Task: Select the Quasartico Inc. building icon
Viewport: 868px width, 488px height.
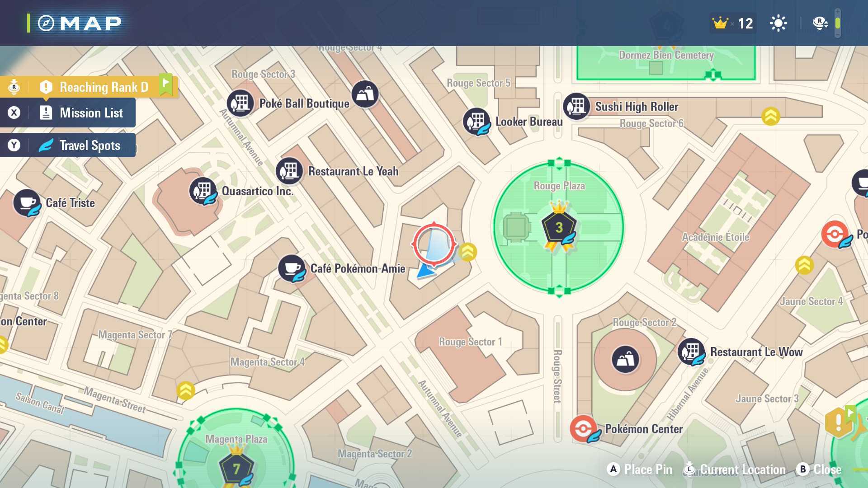Action: (202, 191)
